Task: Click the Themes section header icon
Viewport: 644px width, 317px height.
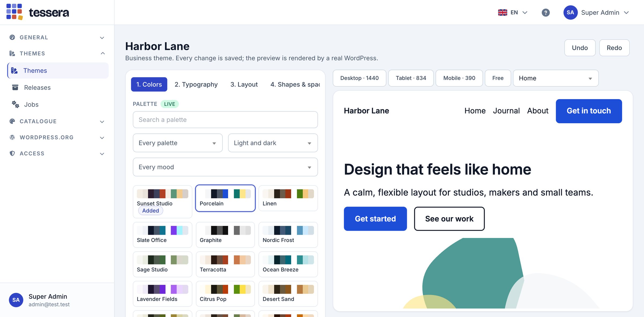Action: (x=12, y=53)
